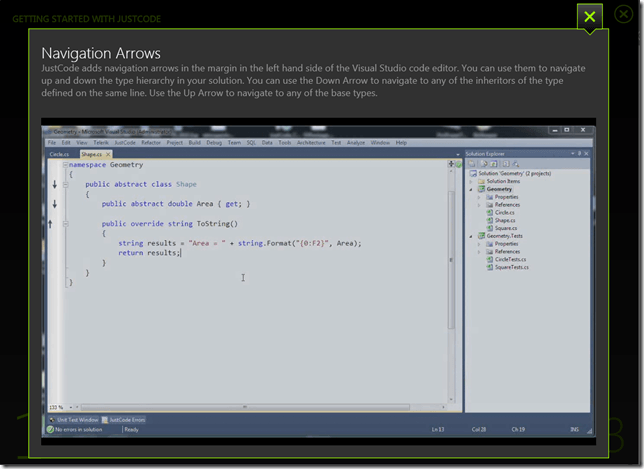Click the last Solution Explorer toolbar icon
This screenshot has width=644, height=469.
[516, 163]
